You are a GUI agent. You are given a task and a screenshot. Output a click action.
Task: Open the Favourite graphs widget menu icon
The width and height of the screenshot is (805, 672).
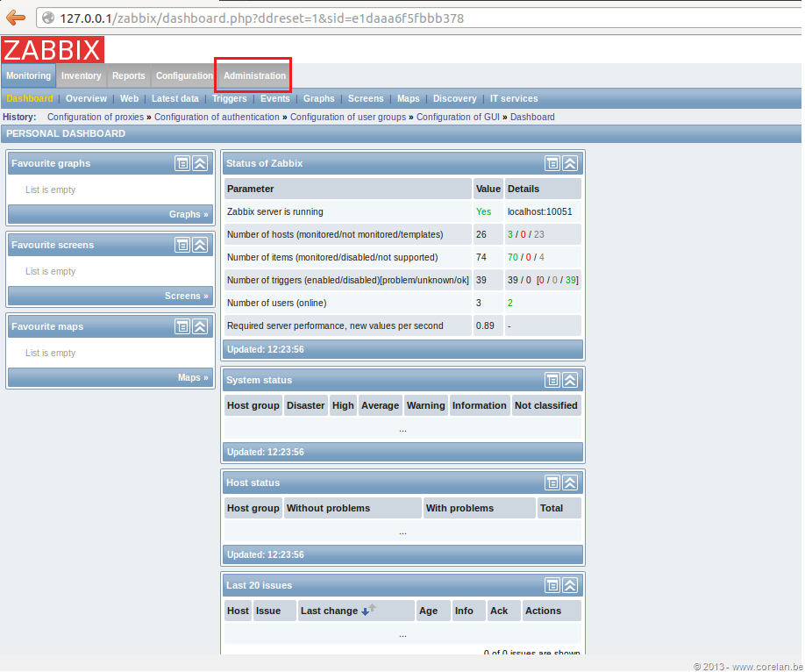click(x=182, y=163)
